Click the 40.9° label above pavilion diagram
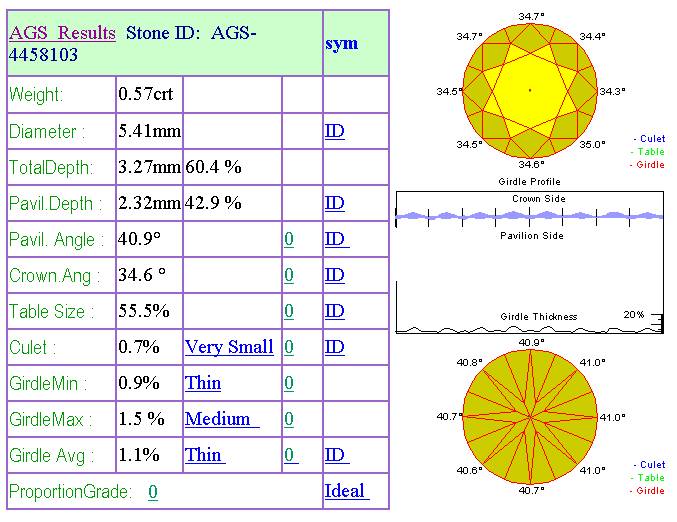The width and height of the screenshot is (677, 522). click(531, 343)
